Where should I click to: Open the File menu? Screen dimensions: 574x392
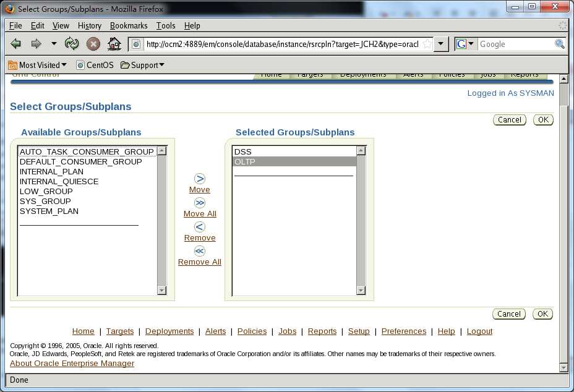15,25
